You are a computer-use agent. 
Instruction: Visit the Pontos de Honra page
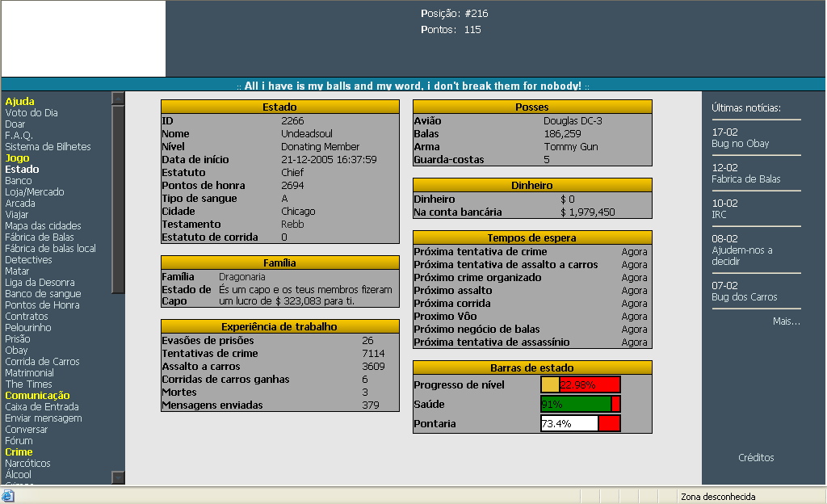[x=42, y=305]
